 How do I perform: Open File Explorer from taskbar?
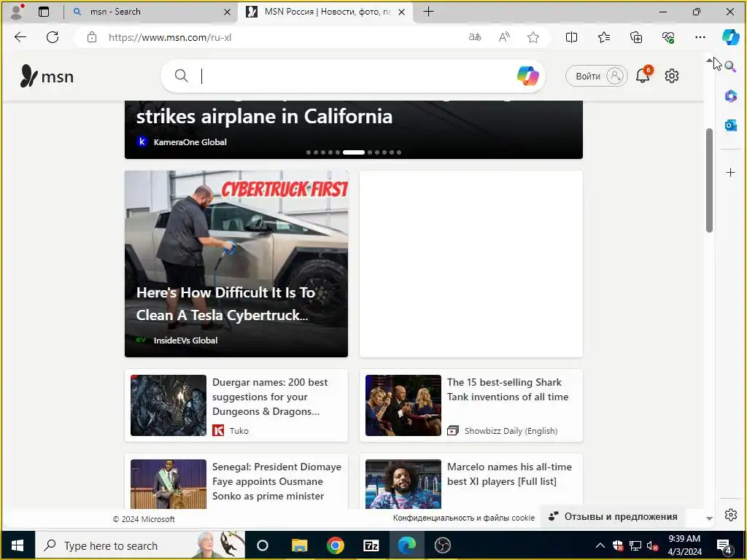tap(300, 545)
